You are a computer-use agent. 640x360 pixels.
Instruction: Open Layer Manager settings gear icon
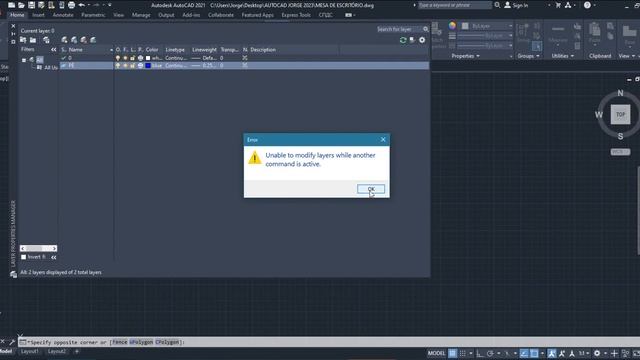[x=422, y=40]
